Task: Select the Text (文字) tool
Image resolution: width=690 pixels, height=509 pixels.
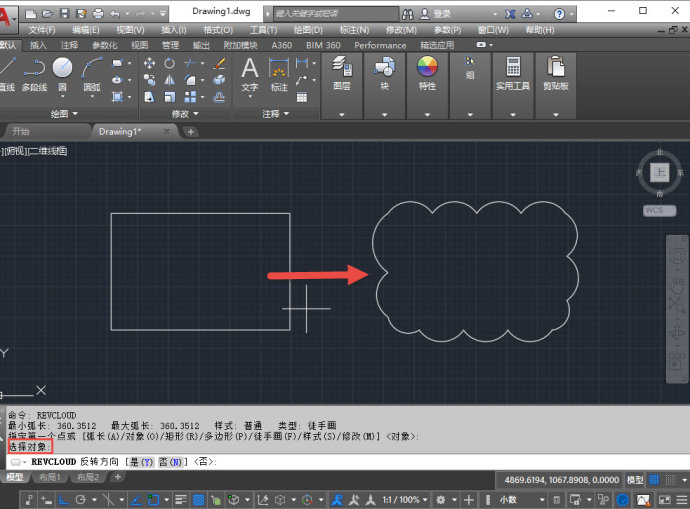Action: point(250,74)
